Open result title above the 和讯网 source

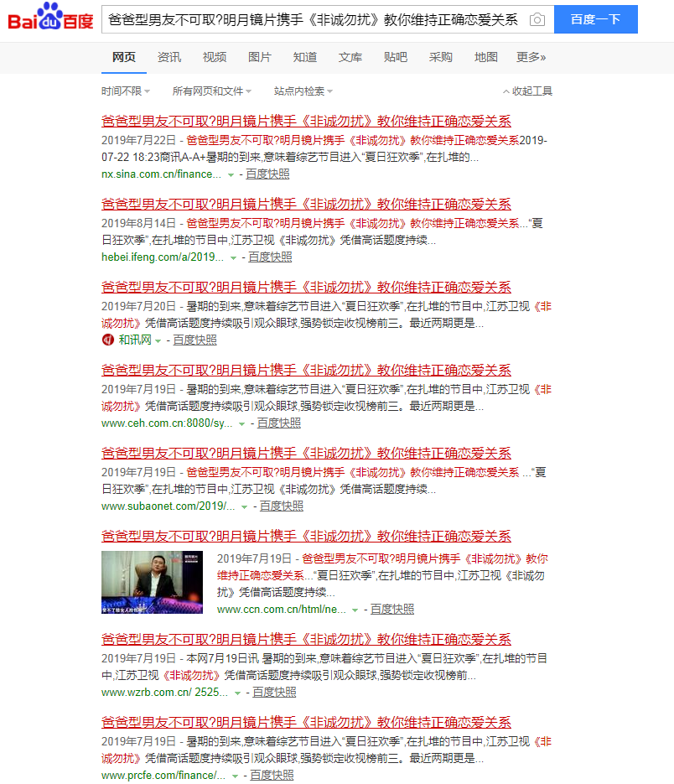pyautogui.click(x=306, y=287)
